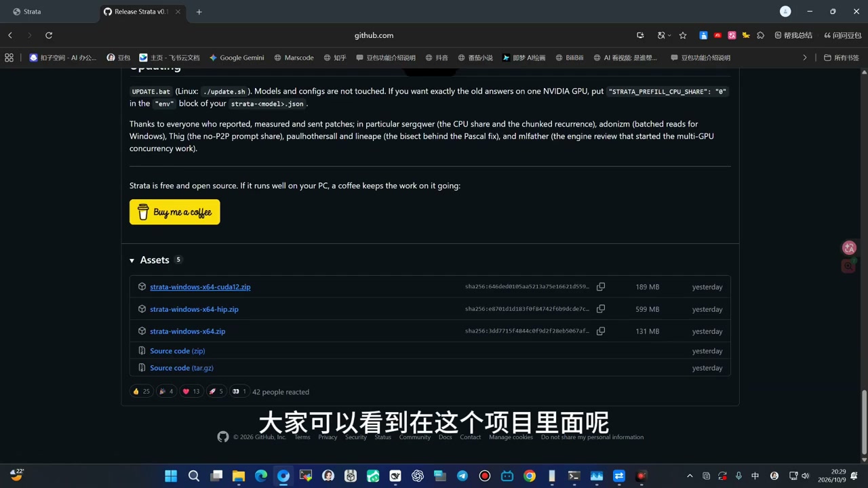Open the 即梦 AI绘画 bookmark
Screen dimensions: 868x488
click(x=524, y=58)
